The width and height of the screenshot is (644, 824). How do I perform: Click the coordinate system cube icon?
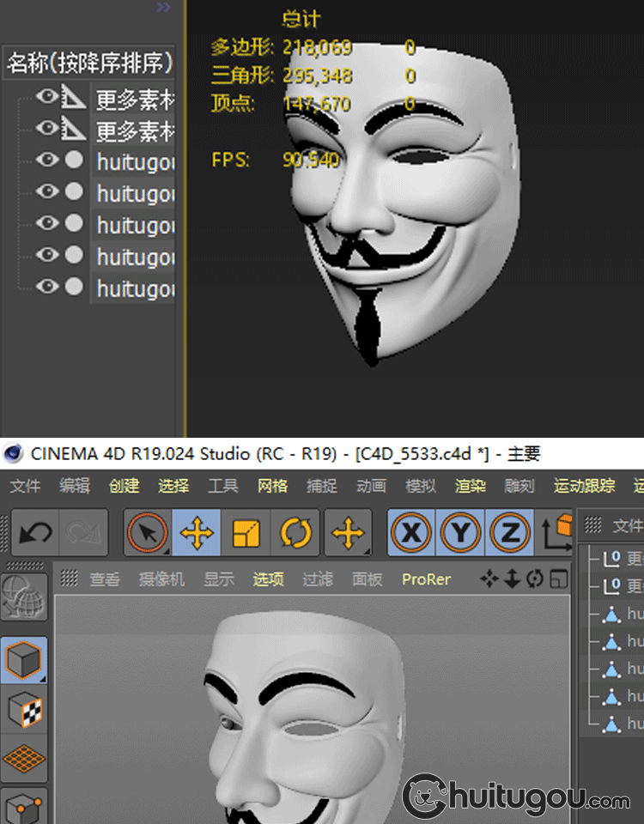point(556,532)
